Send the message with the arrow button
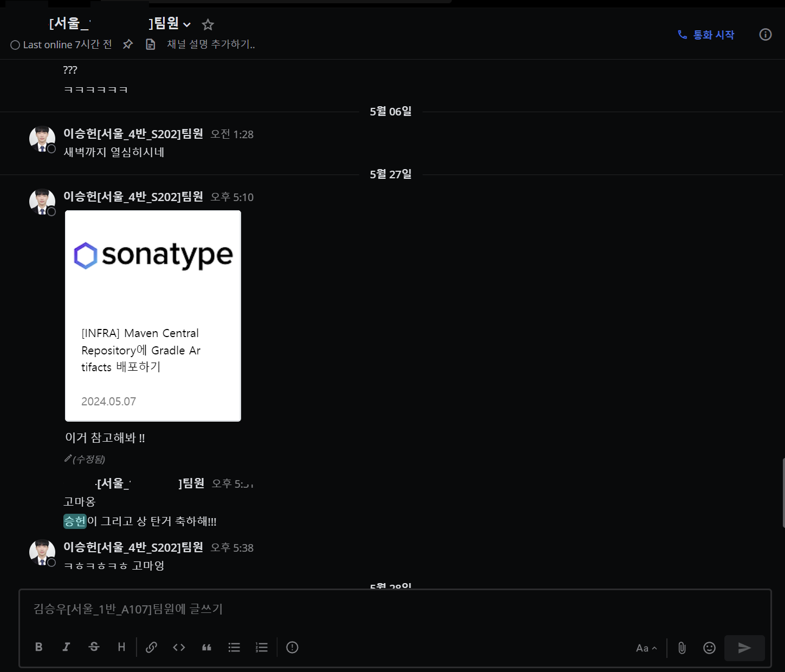 pyautogui.click(x=744, y=648)
